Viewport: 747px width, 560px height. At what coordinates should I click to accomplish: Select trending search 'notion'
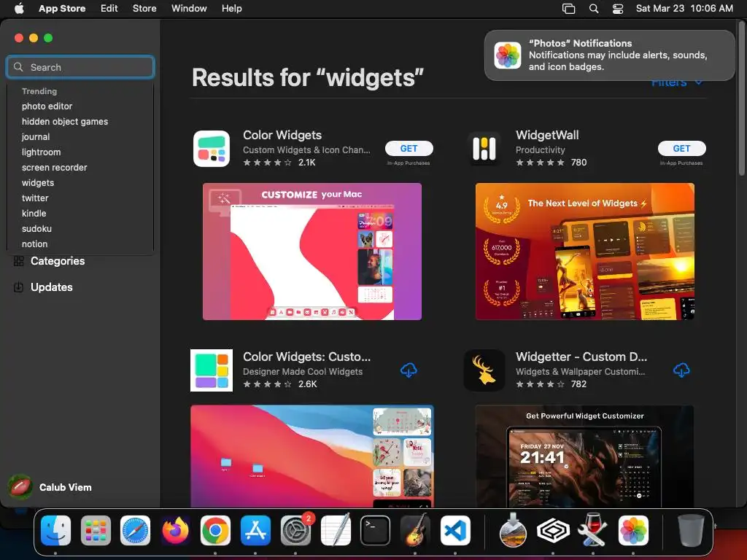35,244
